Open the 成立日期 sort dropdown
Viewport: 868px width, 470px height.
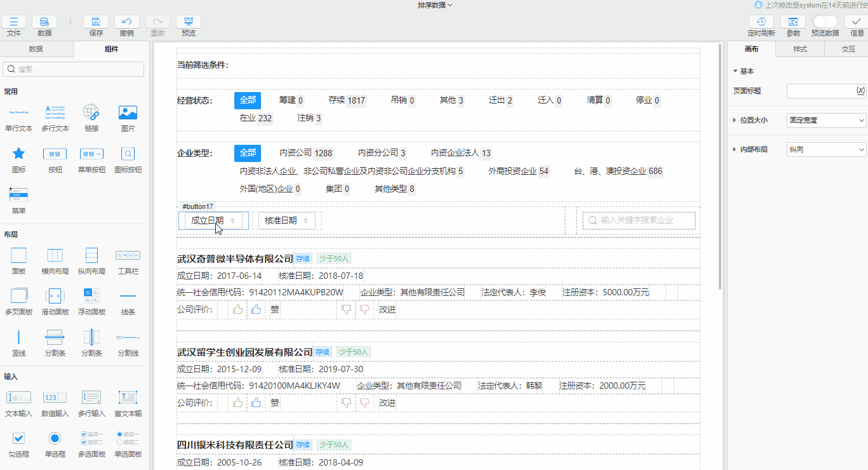pos(212,220)
